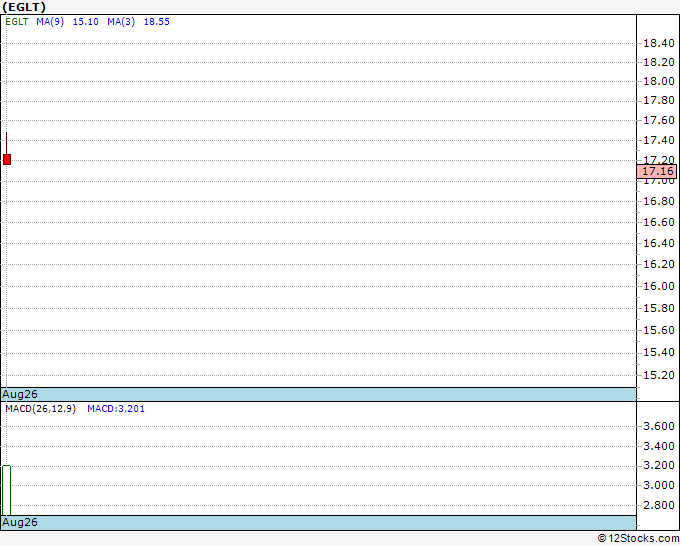The image size is (680, 546).
Task: Click the MACD:3.201 value label
Action: click(116, 409)
